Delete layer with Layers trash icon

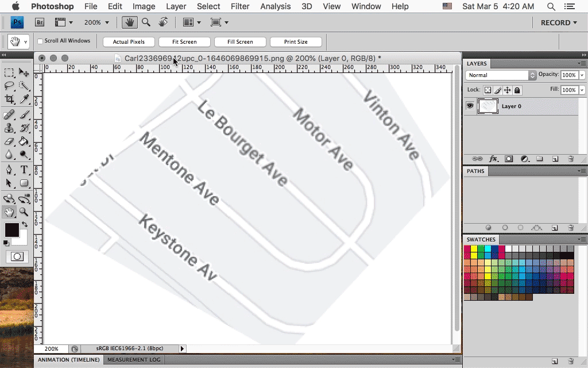pyautogui.click(x=571, y=159)
